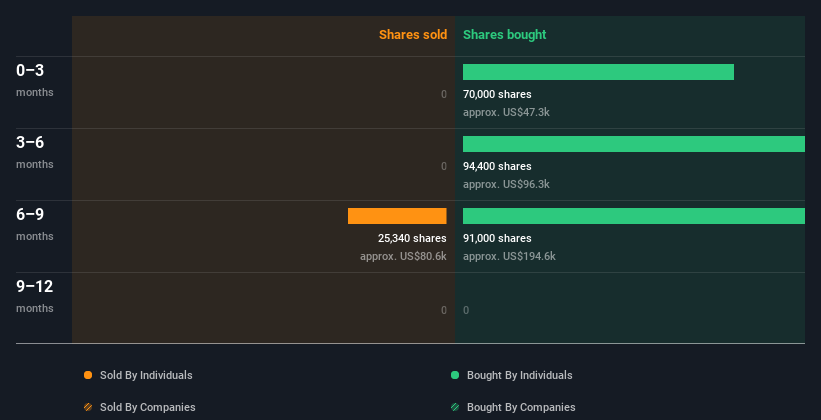Screen dimensions: 821x420
Task: Click the striped Bought By Companies legend icon
Action: click(x=455, y=407)
